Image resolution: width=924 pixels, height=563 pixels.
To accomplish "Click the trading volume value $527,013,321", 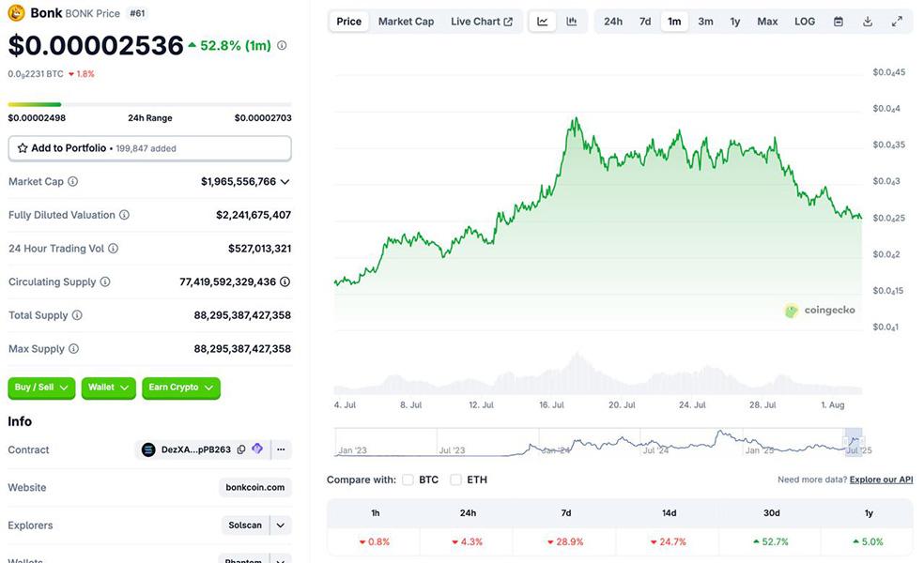I will pos(260,249).
